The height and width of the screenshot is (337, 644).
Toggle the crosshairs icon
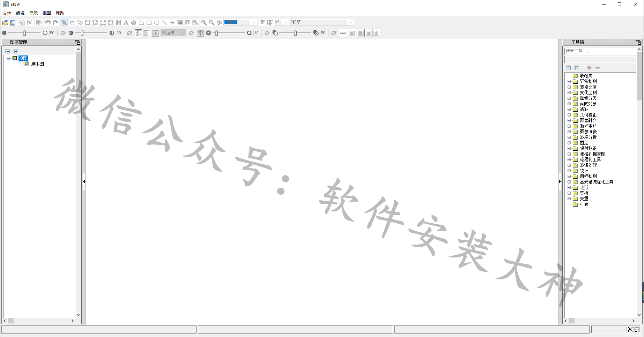(38, 23)
